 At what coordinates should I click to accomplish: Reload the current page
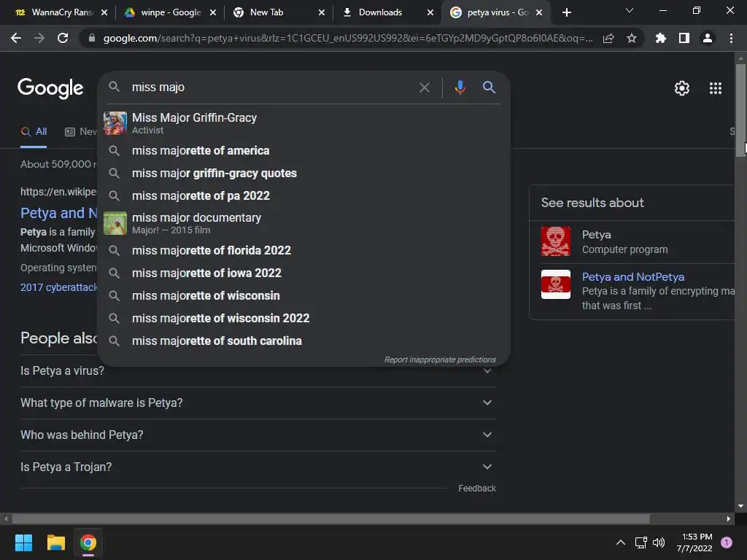pos(63,38)
